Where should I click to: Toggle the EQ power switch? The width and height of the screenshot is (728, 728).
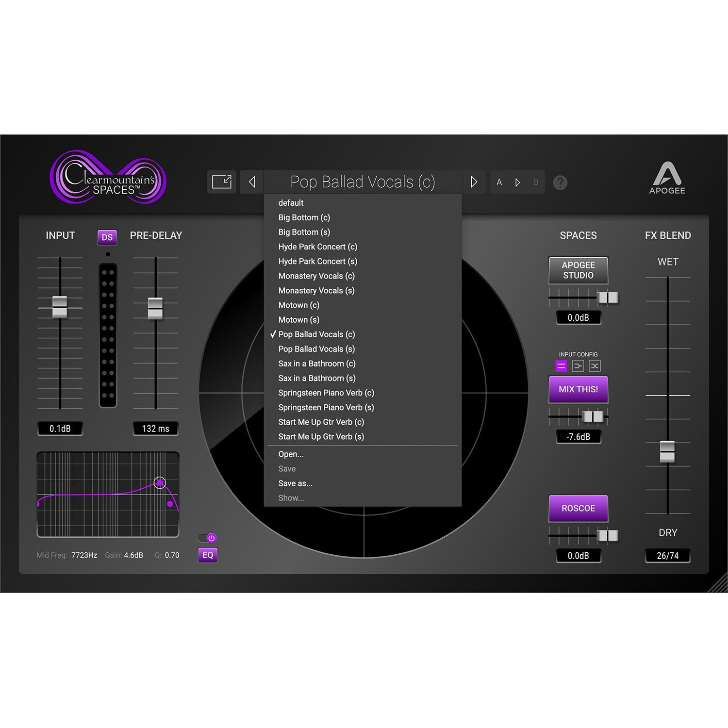point(208,538)
